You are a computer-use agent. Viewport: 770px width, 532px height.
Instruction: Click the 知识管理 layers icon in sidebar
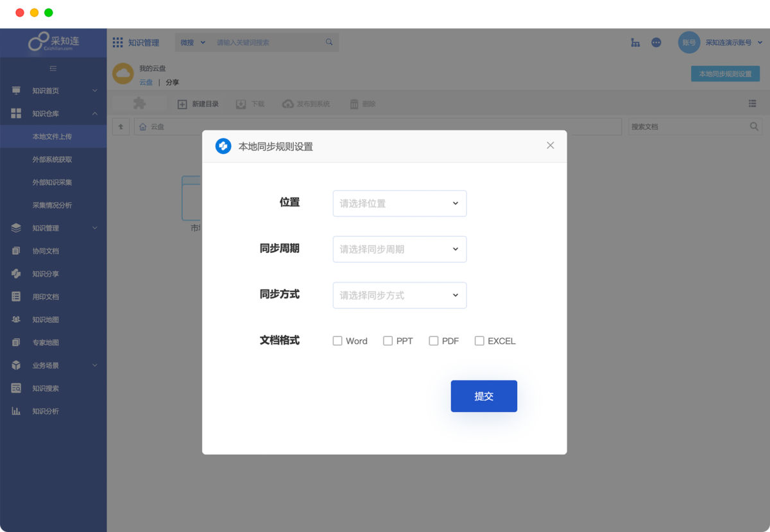16,228
